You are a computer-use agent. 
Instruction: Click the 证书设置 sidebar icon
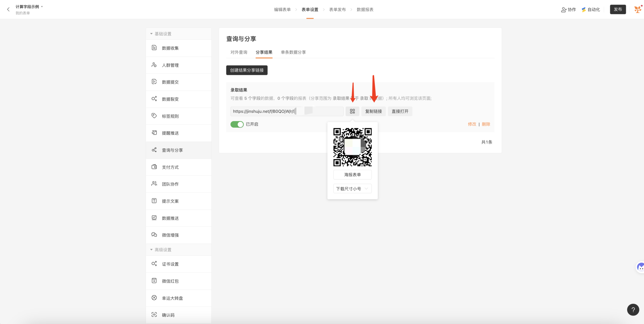click(x=154, y=264)
